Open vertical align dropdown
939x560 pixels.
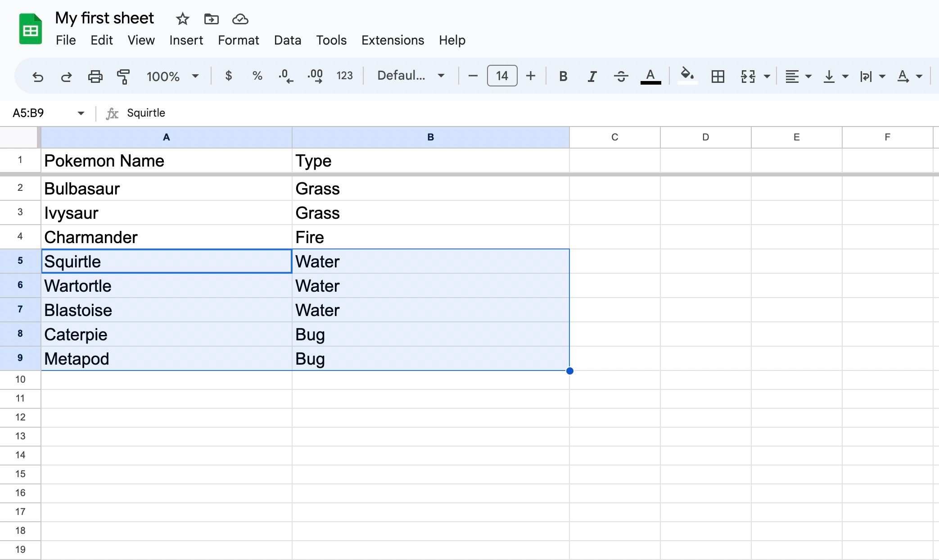(835, 77)
